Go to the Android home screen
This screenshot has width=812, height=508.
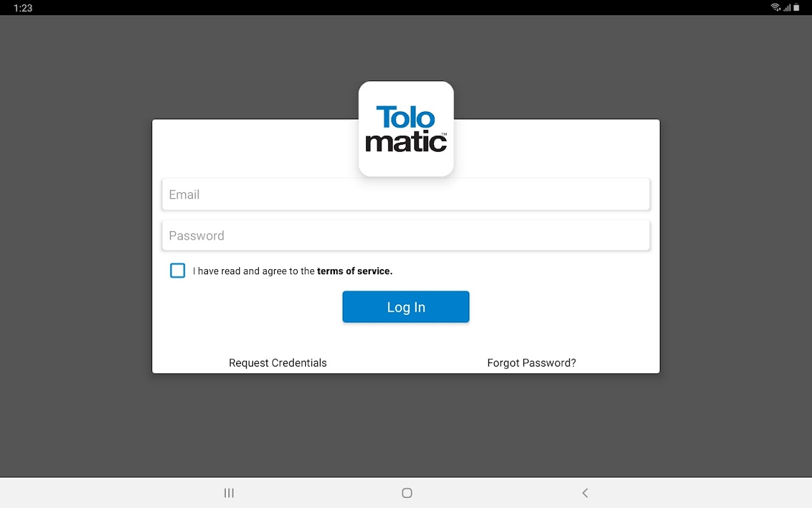point(407,493)
